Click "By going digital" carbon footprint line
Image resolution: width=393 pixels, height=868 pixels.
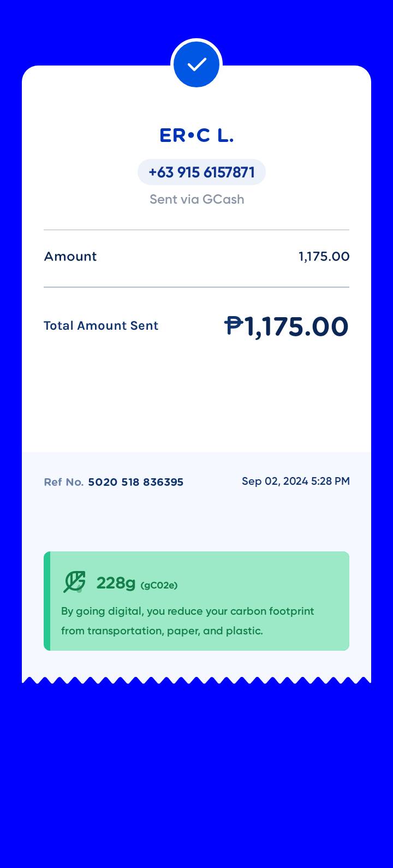(187, 611)
